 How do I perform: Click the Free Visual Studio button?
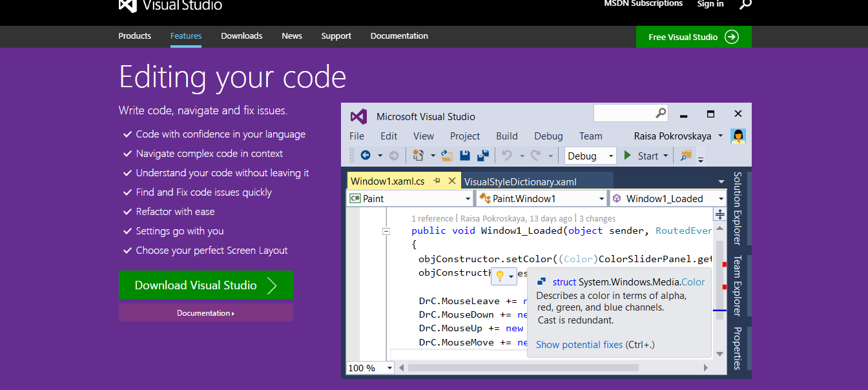[x=694, y=37]
